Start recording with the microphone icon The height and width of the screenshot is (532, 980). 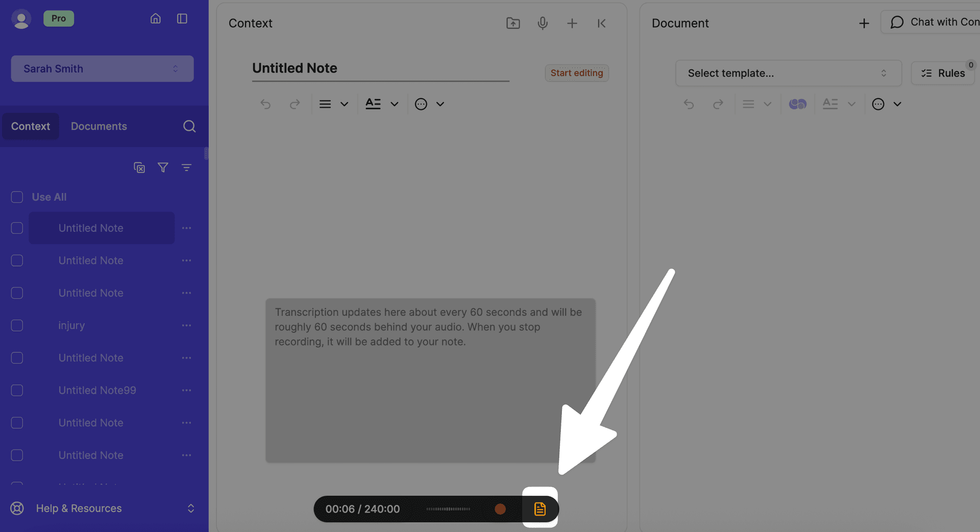point(543,23)
